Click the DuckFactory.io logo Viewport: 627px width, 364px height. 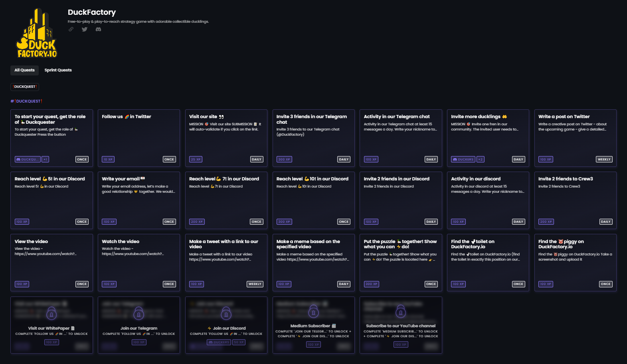click(x=37, y=34)
